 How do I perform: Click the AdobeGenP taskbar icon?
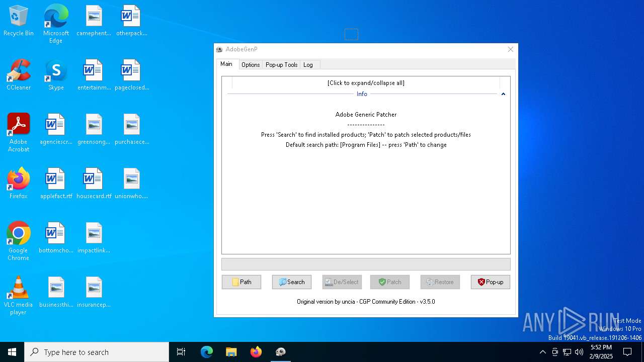[x=281, y=352]
